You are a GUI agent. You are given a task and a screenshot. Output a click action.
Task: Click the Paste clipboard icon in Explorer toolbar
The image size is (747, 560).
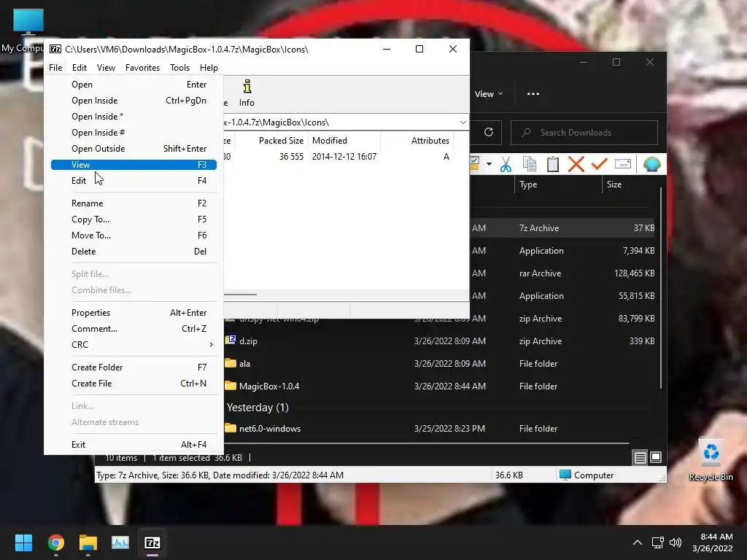pyautogui.click(x=553, y=164)
